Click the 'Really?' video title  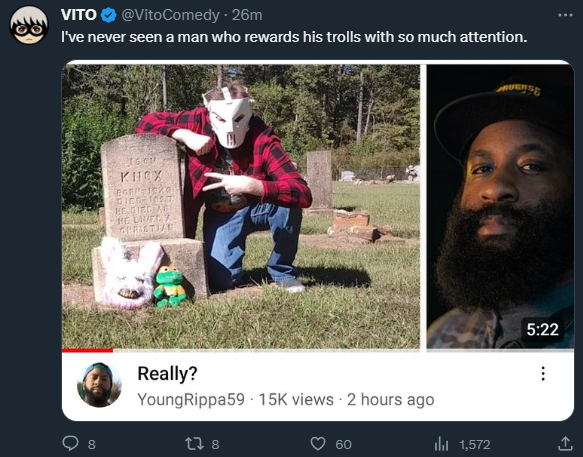point(167,373)
